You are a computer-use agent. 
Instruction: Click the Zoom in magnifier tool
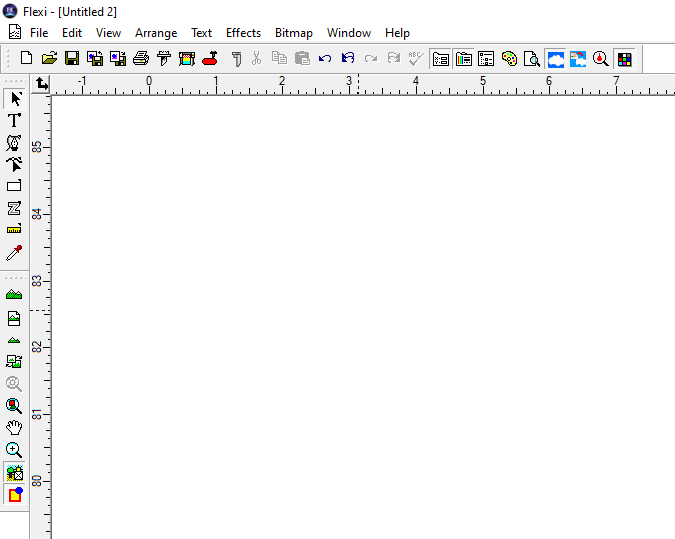(14, 450)
